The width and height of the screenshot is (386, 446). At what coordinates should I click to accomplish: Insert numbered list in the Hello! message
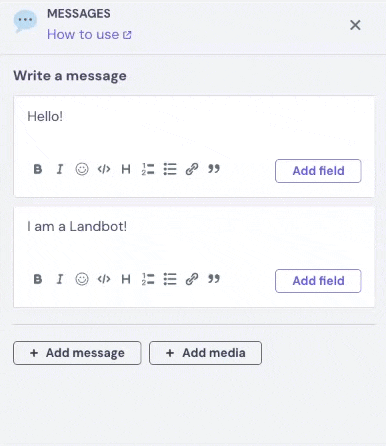click(x=148, y=169)
